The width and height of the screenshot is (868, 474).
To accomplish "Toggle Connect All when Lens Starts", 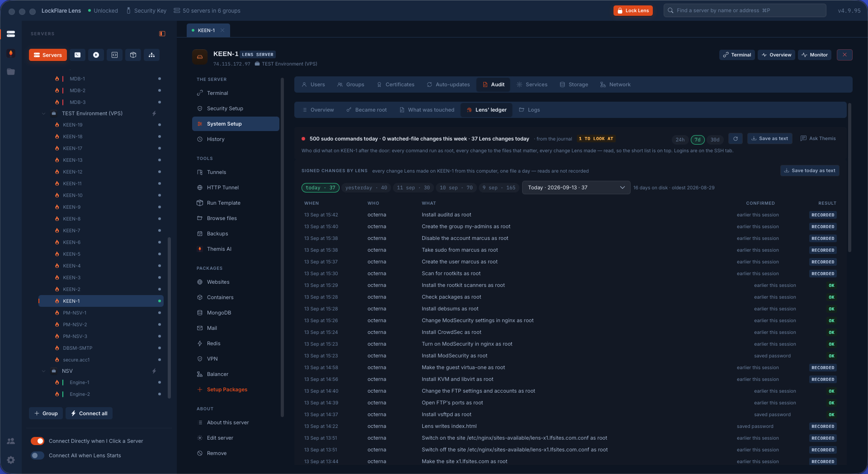I will click(x=38, y=455).
